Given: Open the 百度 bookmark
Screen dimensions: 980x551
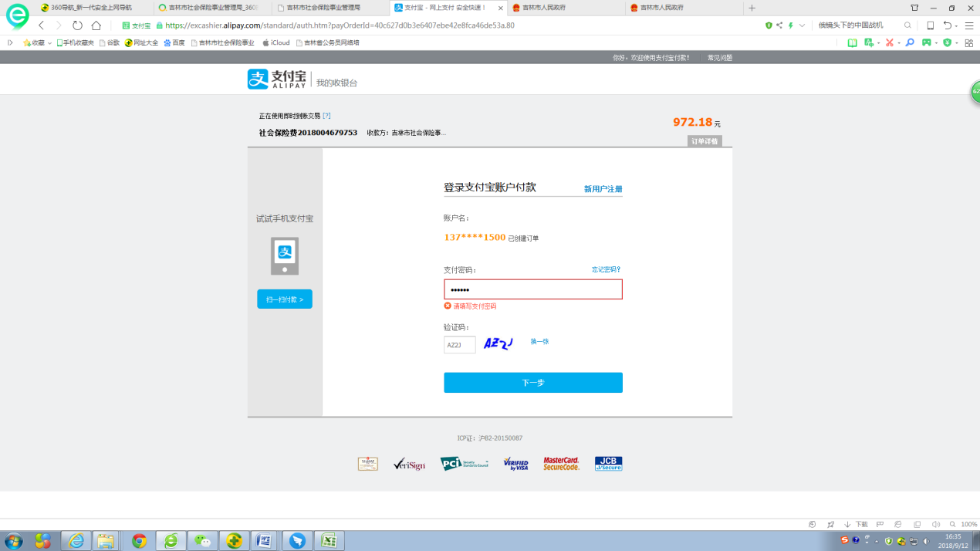Looking at the screenshot, I should 174,42.
